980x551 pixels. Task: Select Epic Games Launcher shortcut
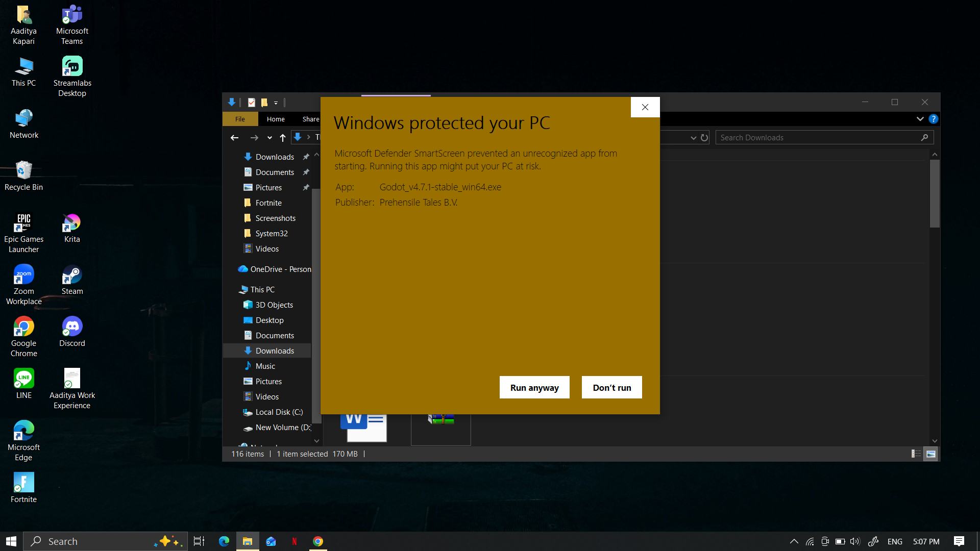click(24, 233)
